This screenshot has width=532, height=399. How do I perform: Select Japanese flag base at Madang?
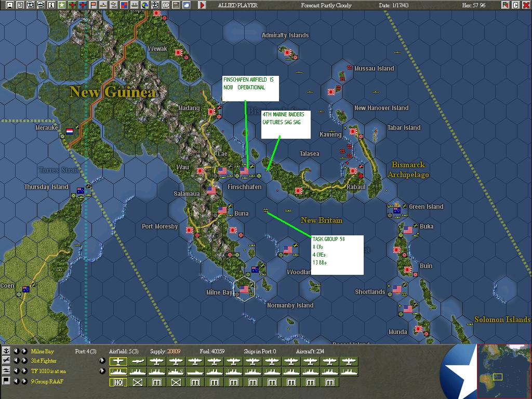211,111
